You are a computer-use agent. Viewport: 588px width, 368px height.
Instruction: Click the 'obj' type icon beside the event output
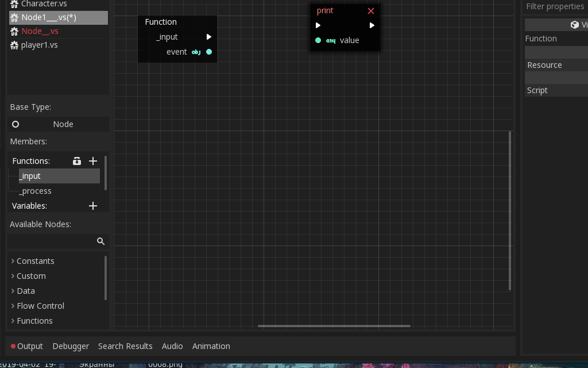(x=196, y=52)
